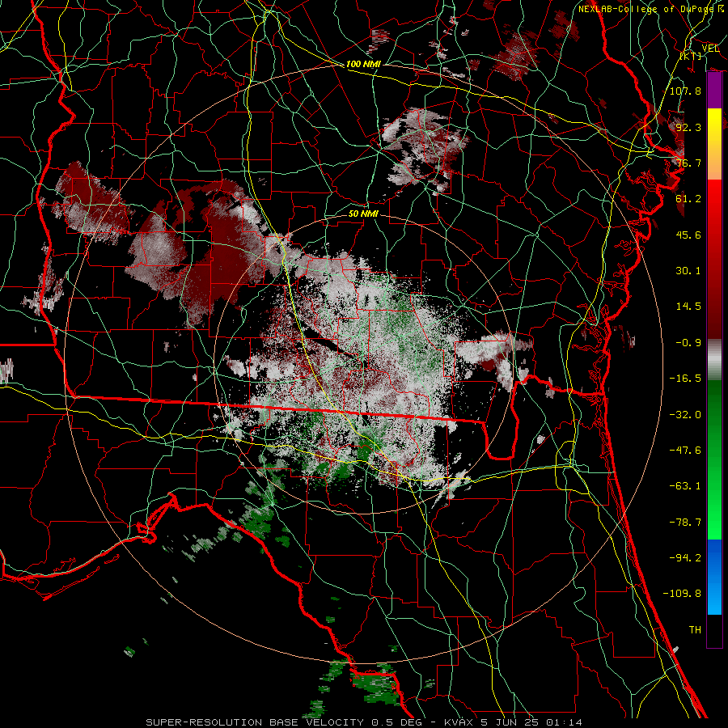Click the 76.7 velocity scale value

[688, 163]
